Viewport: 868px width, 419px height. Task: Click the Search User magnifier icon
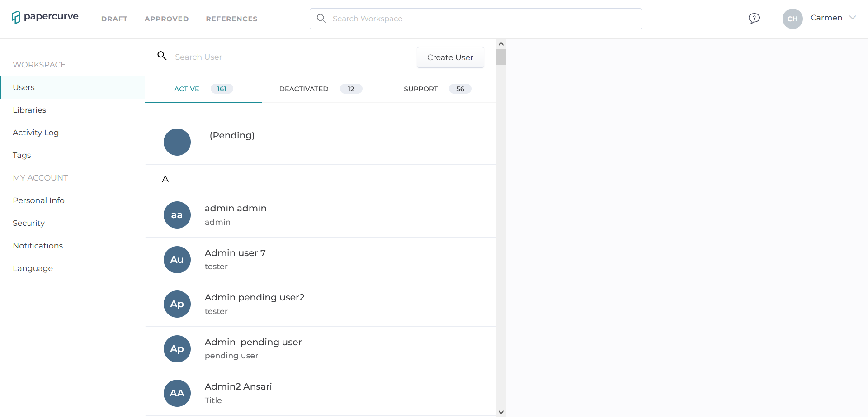click(x=162, y=56)
